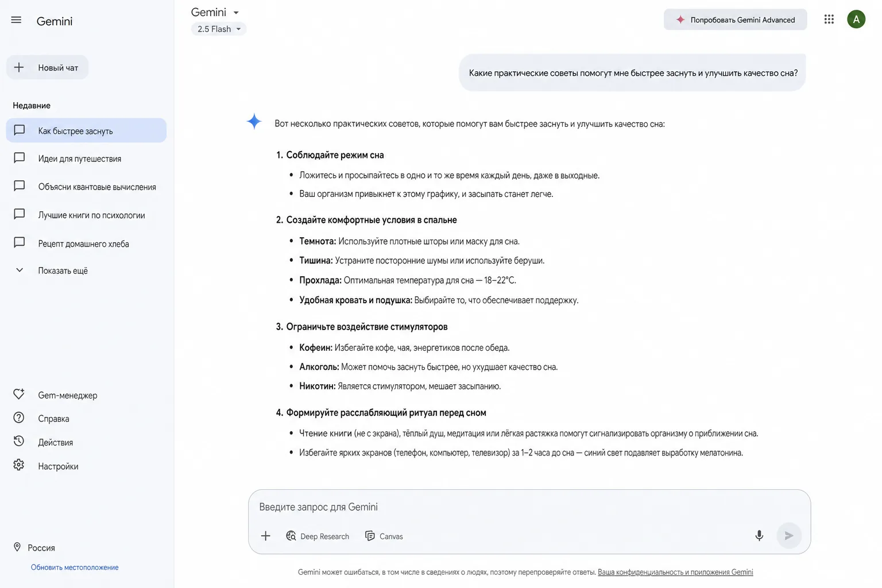Viewport: 882px width, 588px height.
Task: Click the plus icon for new chat
Action: 19,68
